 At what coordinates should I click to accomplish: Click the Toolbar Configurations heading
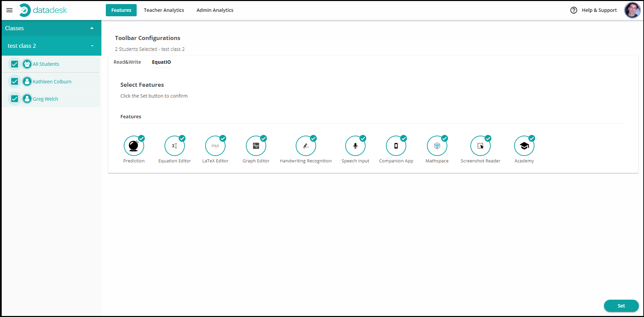pos(148,38)
